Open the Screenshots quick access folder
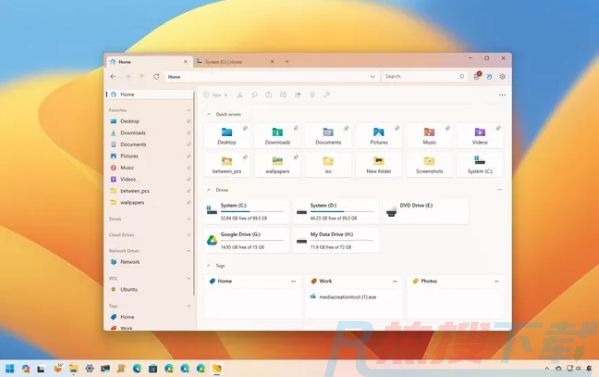 [429, 165]
